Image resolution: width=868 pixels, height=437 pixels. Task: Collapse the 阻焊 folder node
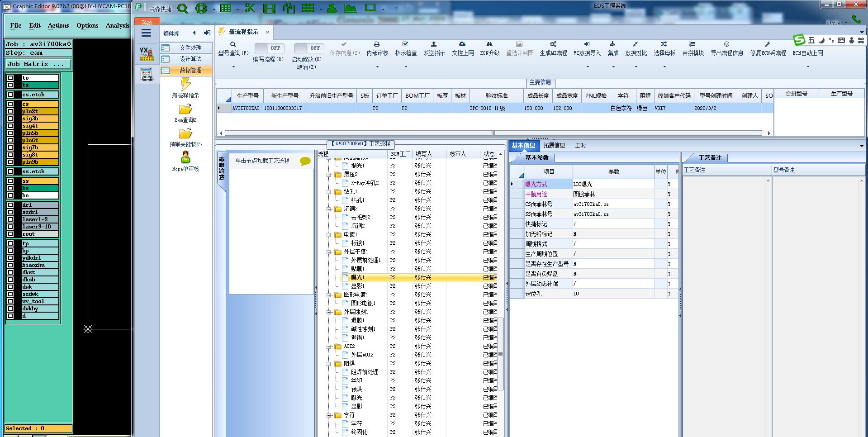pyautogui.click(x=329, y=363)
